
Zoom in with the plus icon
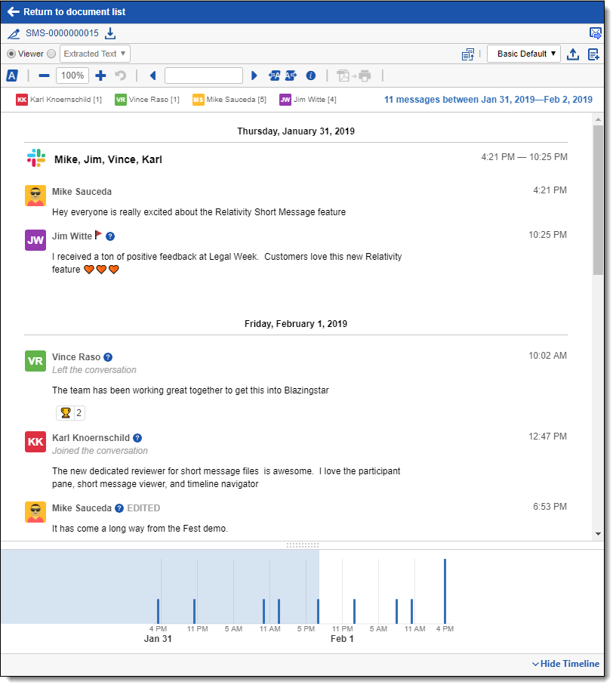point(100,76)
